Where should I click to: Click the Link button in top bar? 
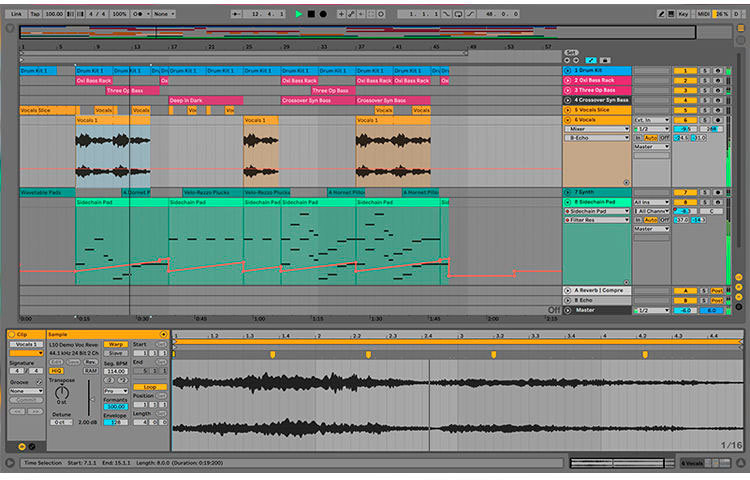tap(16, 14)
